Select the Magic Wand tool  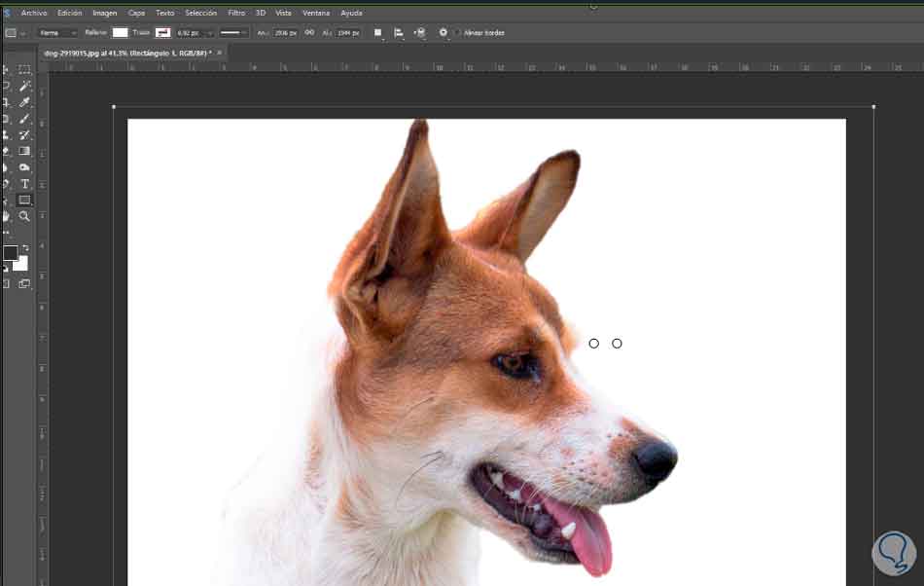pyautogui.click(x=24, y=86)
